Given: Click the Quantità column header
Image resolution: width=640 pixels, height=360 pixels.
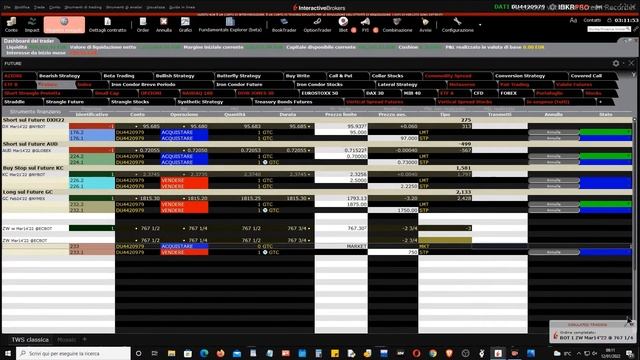Looking at the screenshot, I should coord(234,114).
